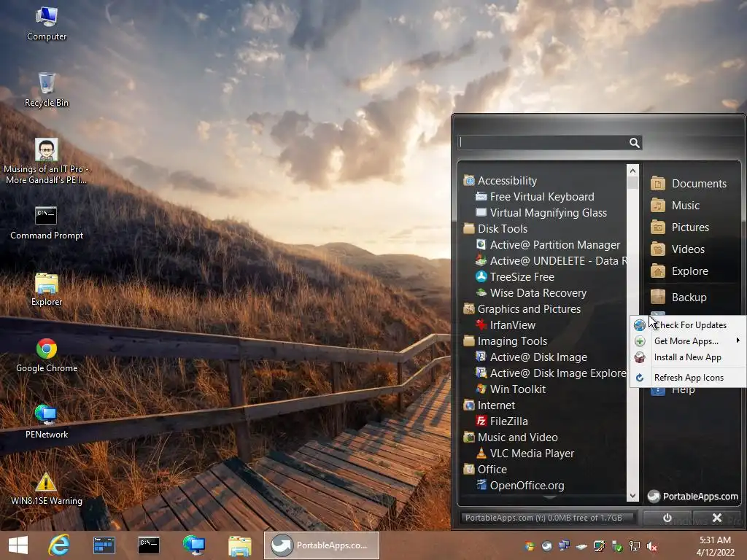
Task: Click the search magnifier icon
Action: point(634,143)
